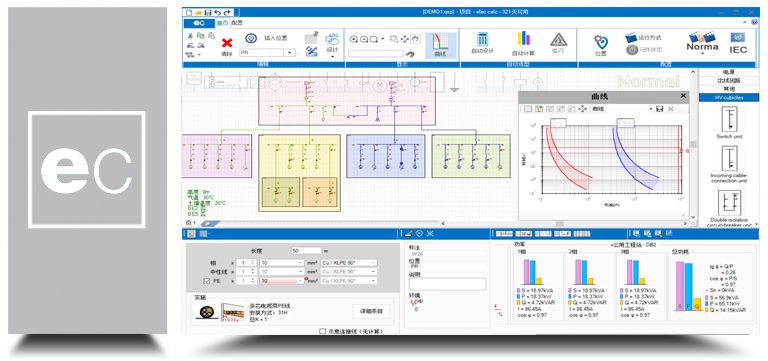Click the save icon in curve window toolbar

tap(659, 109)
